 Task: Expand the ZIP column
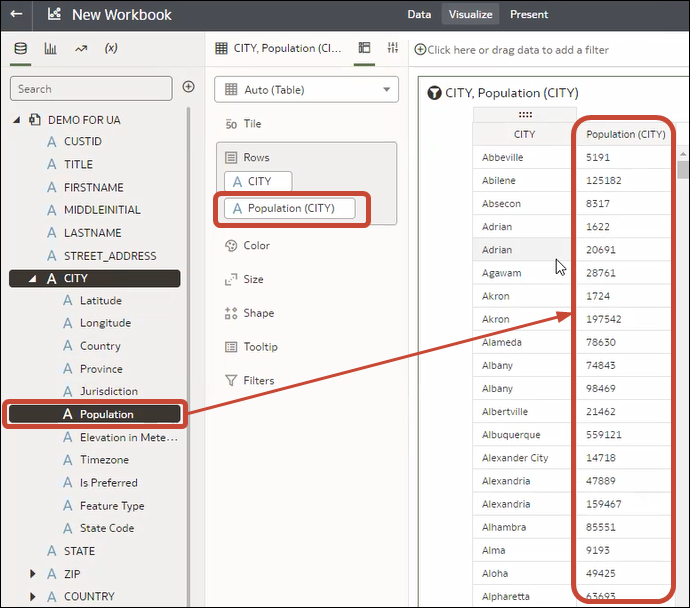pos(32,574)
